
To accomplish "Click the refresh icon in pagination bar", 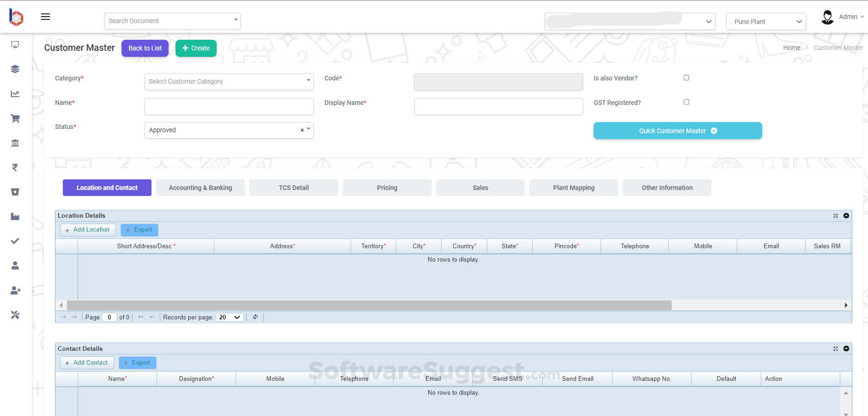I will [255, 317].
